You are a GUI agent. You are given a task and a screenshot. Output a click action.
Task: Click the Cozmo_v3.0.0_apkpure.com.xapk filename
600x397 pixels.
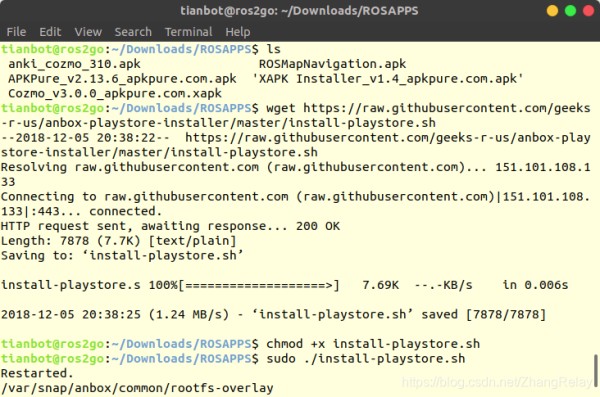click(x=115, y=93)
